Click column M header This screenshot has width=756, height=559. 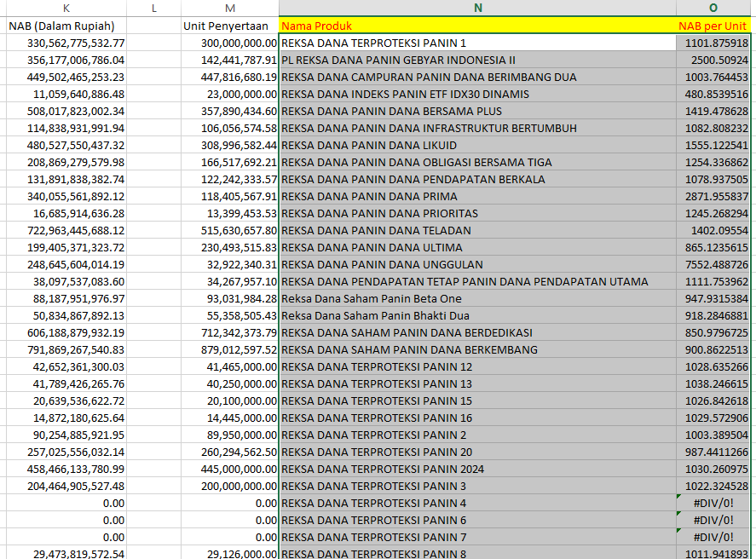point(229,8)
